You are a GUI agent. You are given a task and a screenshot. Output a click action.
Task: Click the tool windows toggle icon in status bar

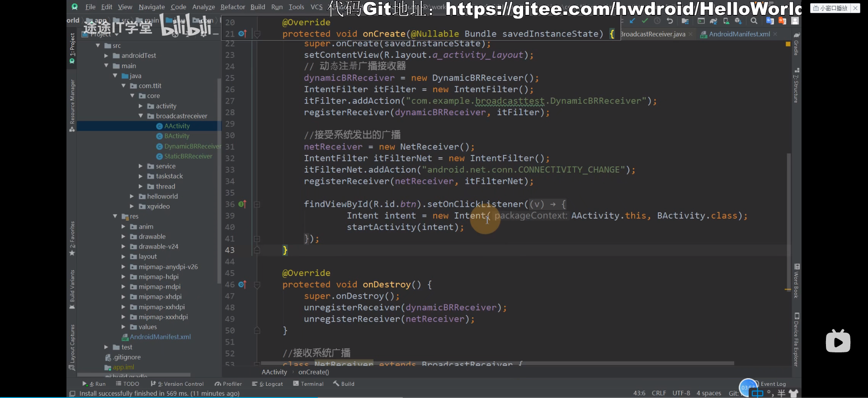(72, 393)
